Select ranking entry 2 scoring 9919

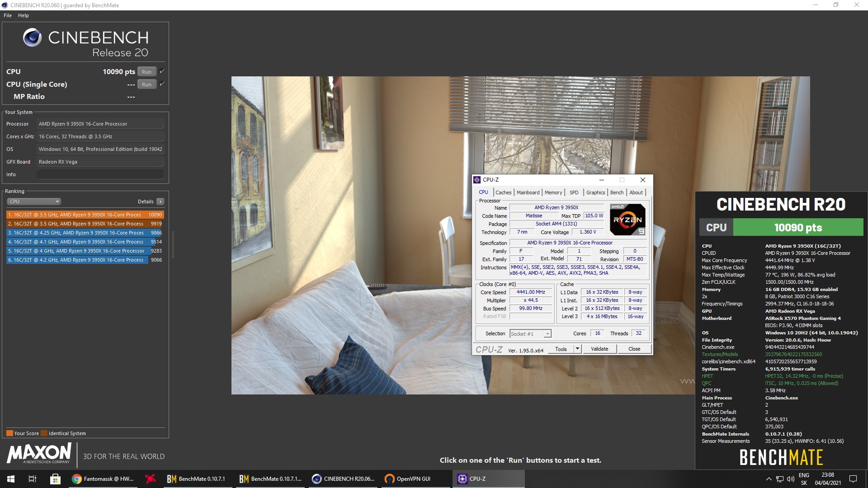[85, 224]
